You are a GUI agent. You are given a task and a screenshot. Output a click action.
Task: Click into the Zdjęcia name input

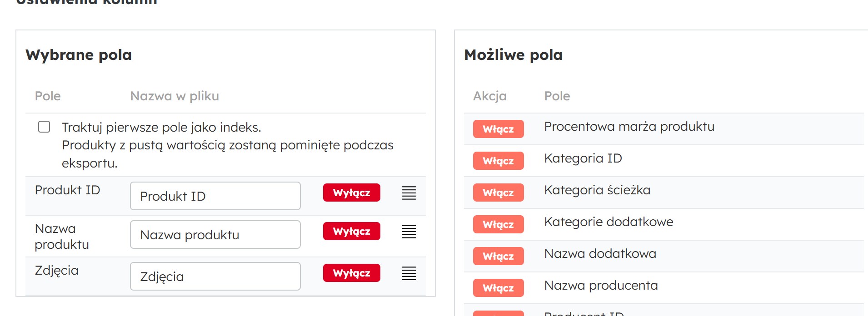click(215, 276)
